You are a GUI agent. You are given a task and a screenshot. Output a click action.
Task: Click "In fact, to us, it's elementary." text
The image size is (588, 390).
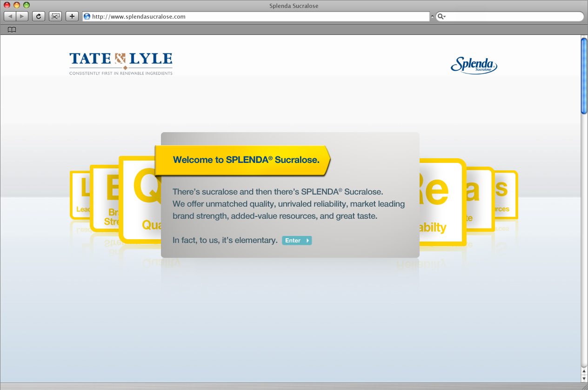[225, 241]
